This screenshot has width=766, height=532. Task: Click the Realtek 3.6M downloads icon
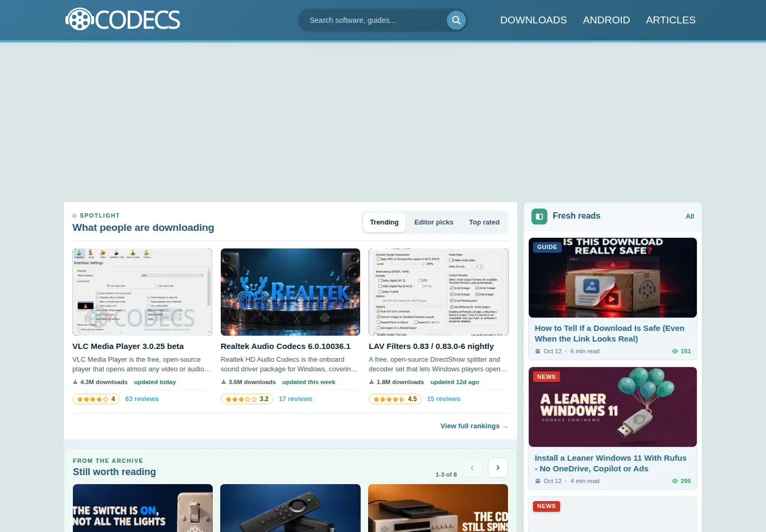[x=223, y=382]
